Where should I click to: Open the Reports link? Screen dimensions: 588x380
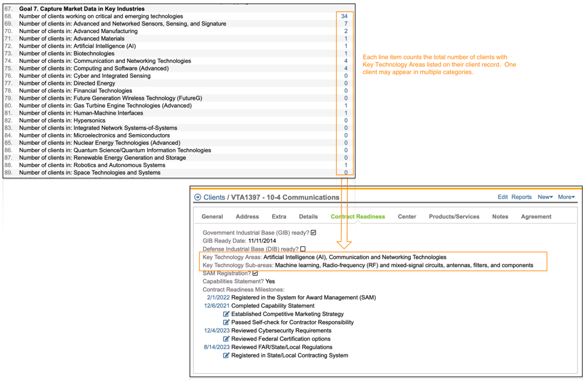(x=521, y=197)
